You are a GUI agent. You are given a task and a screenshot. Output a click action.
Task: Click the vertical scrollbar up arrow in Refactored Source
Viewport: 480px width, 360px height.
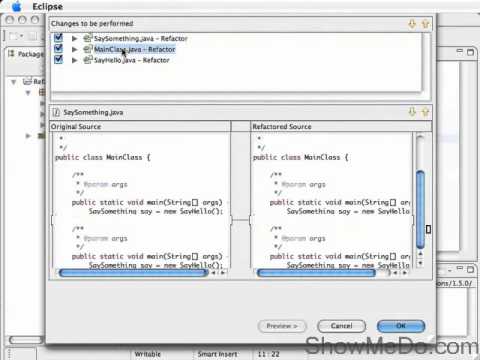(420, 254)
